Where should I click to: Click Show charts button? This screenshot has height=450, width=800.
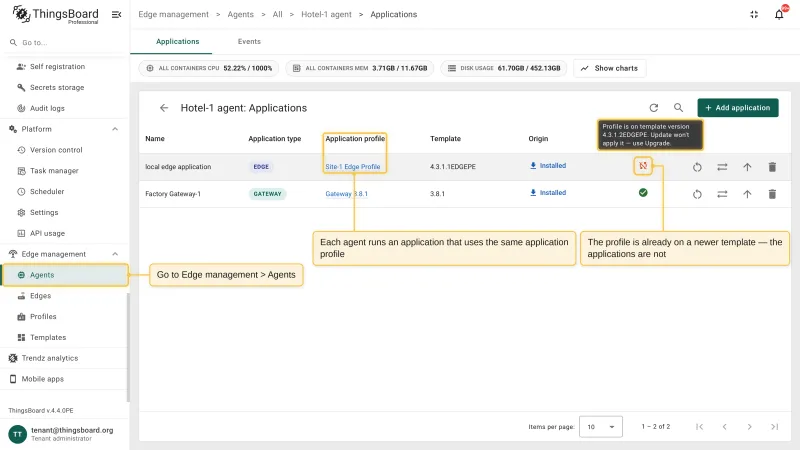pyautogui.click(x=610, y=68)
